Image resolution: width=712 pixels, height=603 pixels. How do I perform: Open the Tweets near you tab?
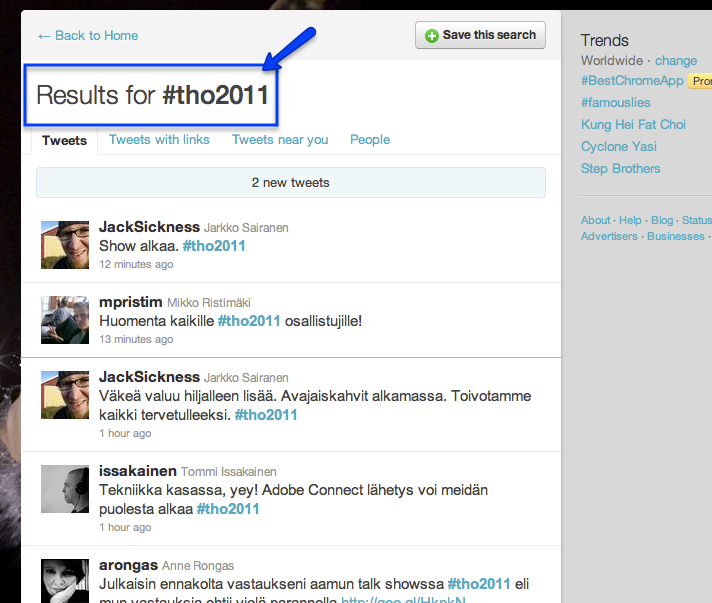280,140
